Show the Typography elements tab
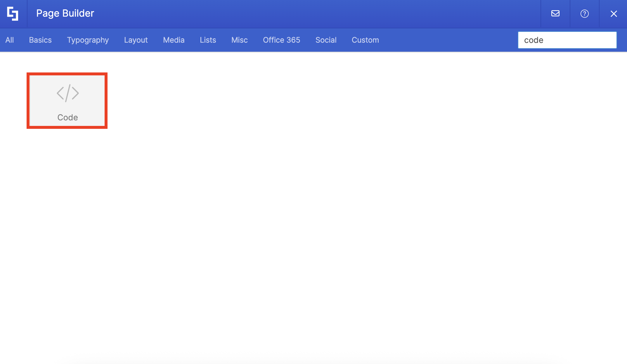This screenshot has height=364, width=627. 88,40
